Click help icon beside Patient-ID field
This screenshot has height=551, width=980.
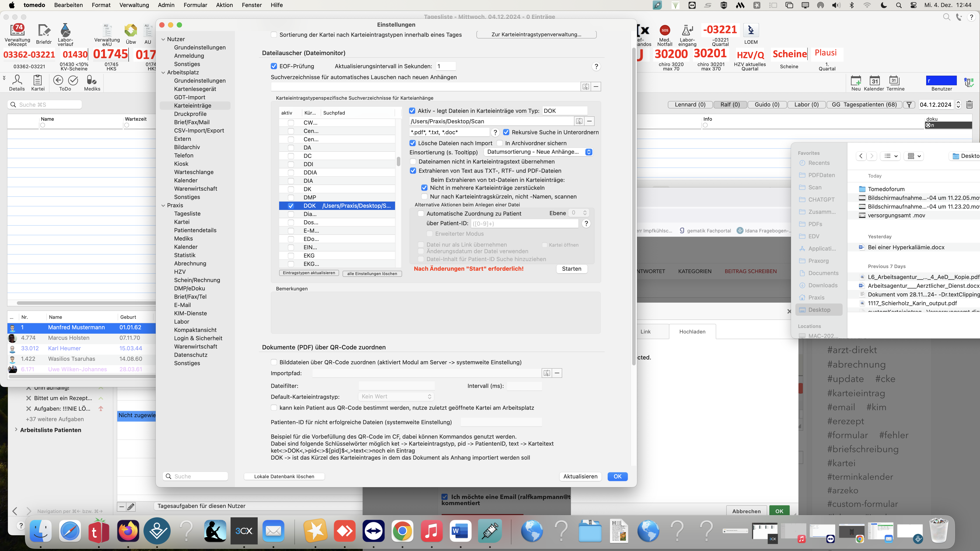point(586,224)
